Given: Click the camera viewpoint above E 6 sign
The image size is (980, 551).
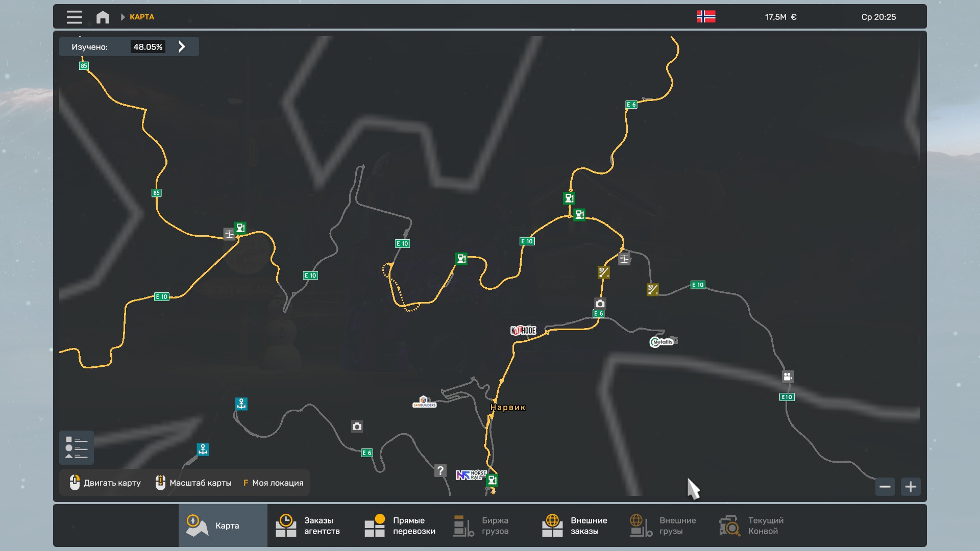Looking at the screenshot, I should (x=600, y=304).
